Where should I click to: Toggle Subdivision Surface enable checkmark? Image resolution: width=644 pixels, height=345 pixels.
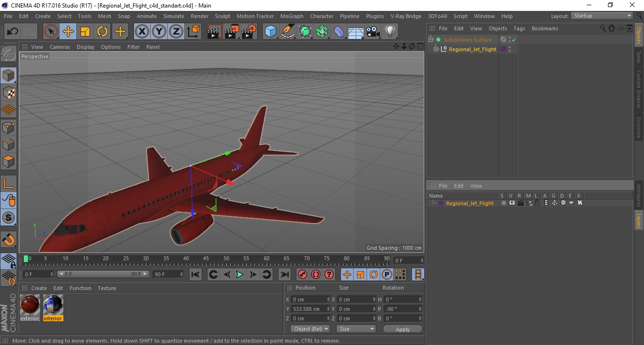tap(514, 40)
